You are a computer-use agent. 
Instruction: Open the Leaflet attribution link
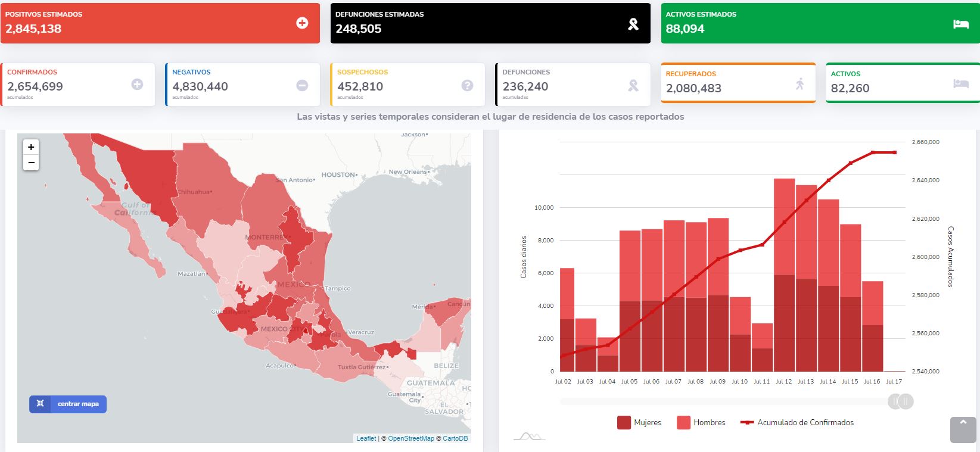(366, 439)
